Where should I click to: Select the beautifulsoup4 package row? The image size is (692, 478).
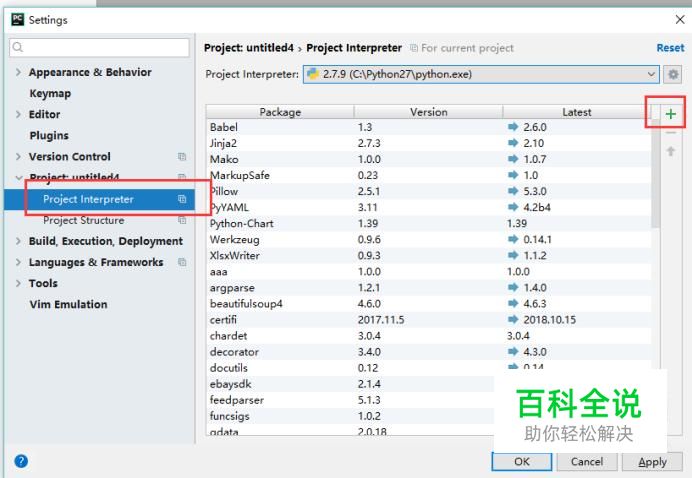pyautogui.click(x=429, y=304)
